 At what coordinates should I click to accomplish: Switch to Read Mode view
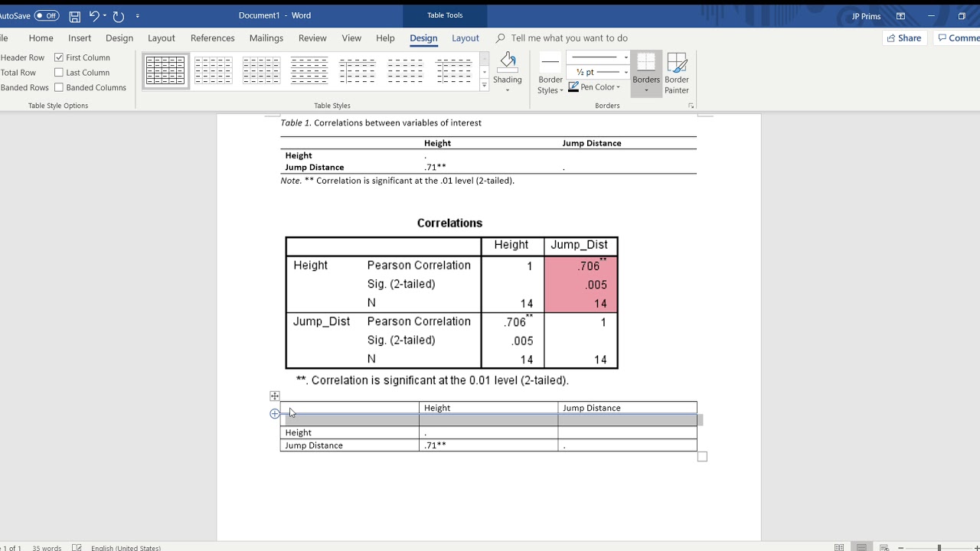click(839, 548)
